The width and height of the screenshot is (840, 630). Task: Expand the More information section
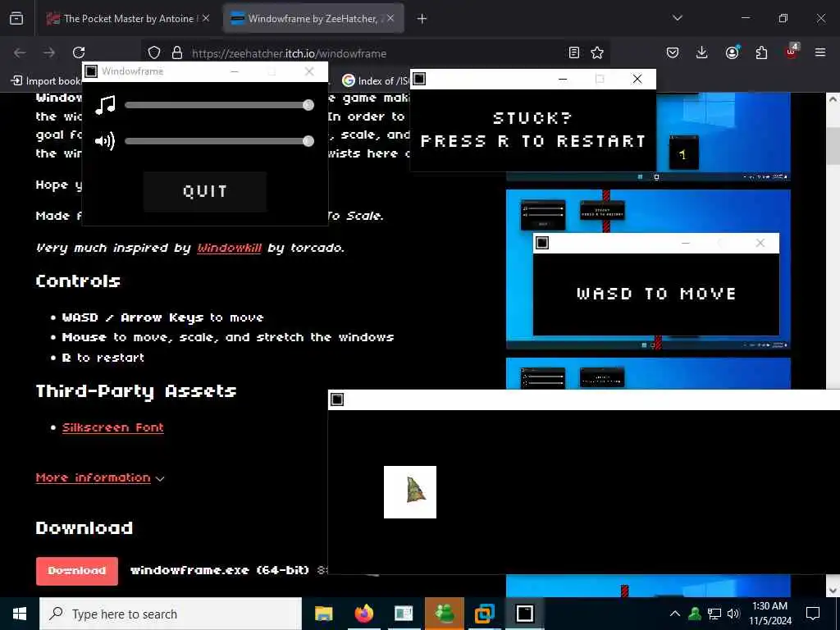[100, 478]
